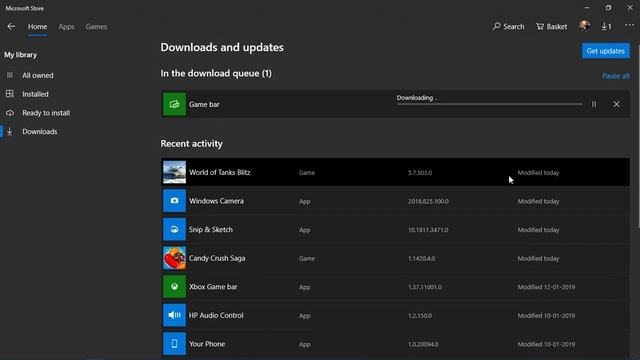This screenshot has width=640, height=360.
Task: Click the Xbox Game bar icon
Action: [x=174, y=287]
